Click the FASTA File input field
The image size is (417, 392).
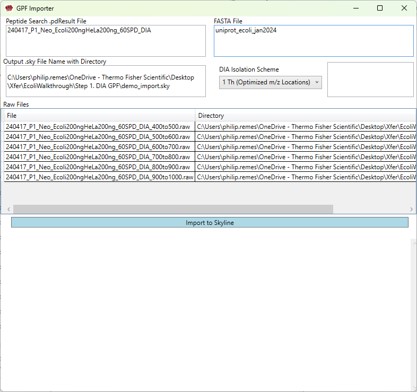point(314,41)
